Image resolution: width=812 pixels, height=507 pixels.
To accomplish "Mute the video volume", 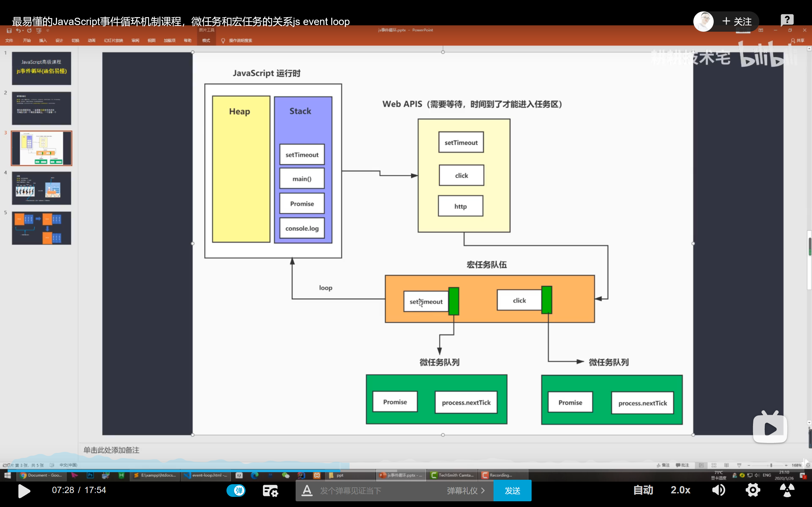I will tap(718, 490).
